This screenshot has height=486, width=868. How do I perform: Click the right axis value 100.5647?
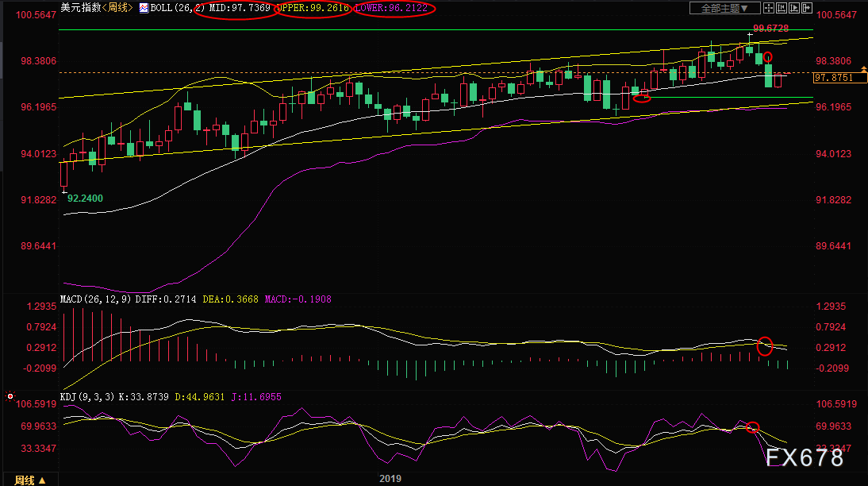836,15
